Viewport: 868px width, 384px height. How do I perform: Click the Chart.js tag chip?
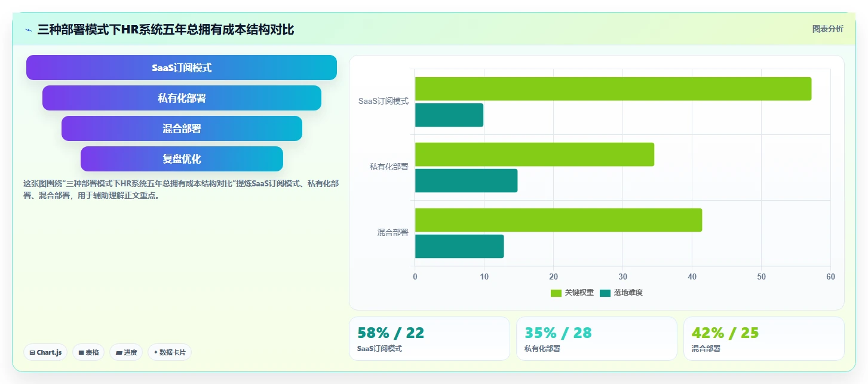(x=45, y=352)
